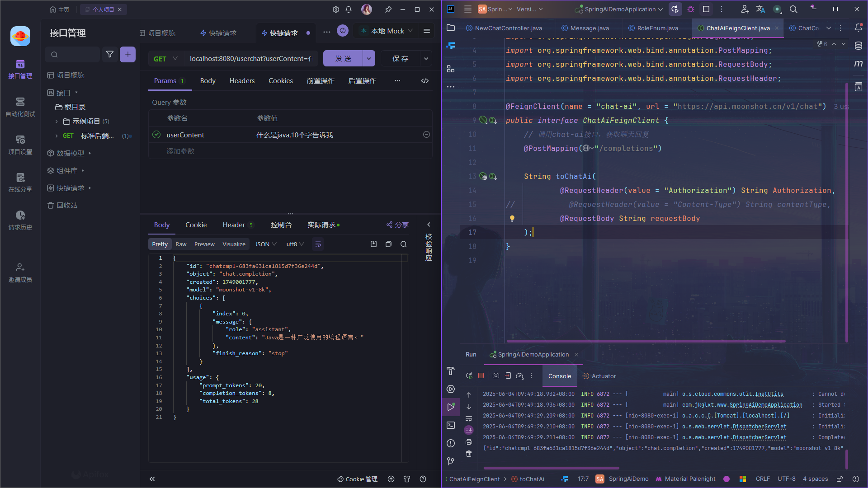Switch to the Message.java editor tab
This screenshot has height=488, width=868.
tap(589, 28)
